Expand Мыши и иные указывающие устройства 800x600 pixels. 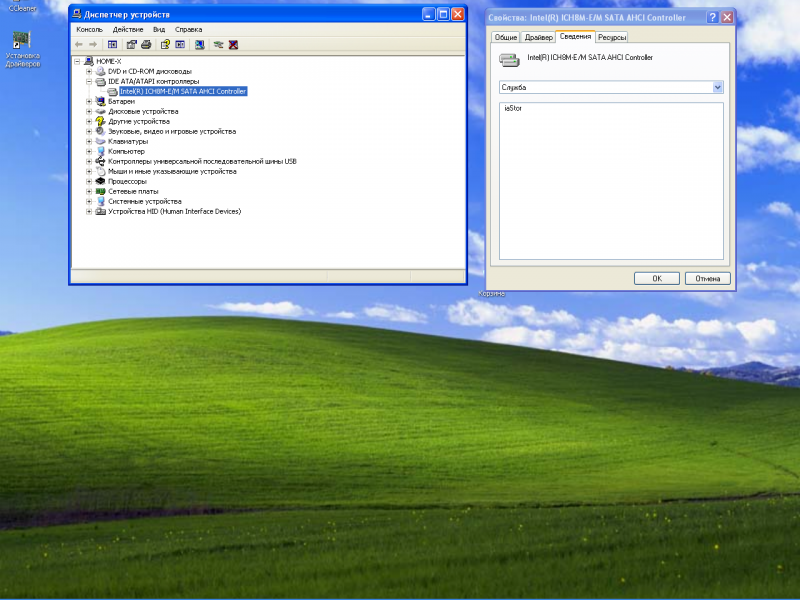click(x=89, y=171)
